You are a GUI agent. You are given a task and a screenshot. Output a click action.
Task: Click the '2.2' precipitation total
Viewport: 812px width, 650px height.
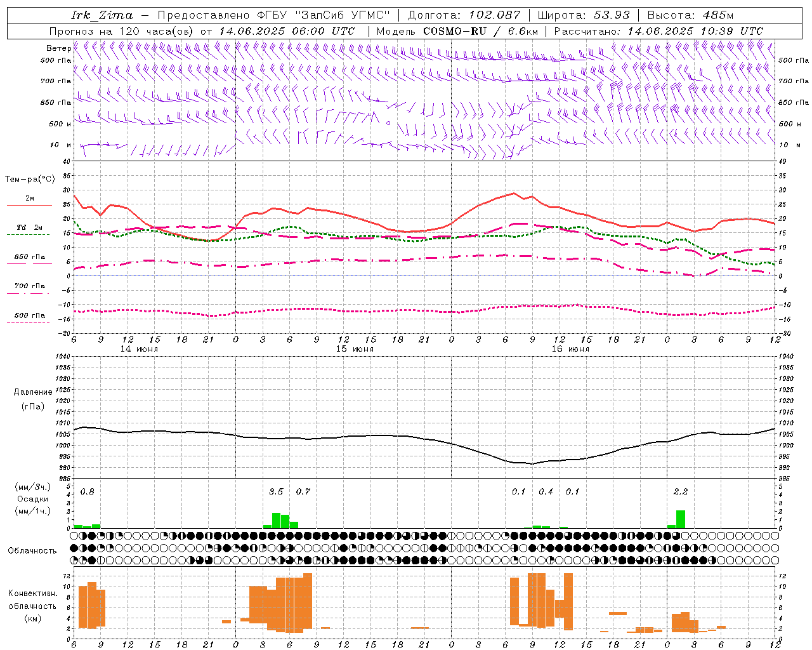pyautogui.click(x=681, y=492)
